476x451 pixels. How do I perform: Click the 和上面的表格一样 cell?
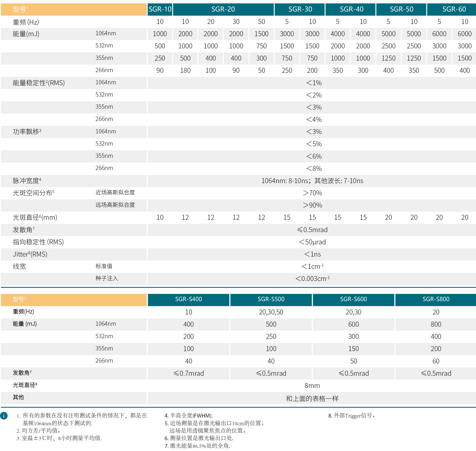(312, 399)
